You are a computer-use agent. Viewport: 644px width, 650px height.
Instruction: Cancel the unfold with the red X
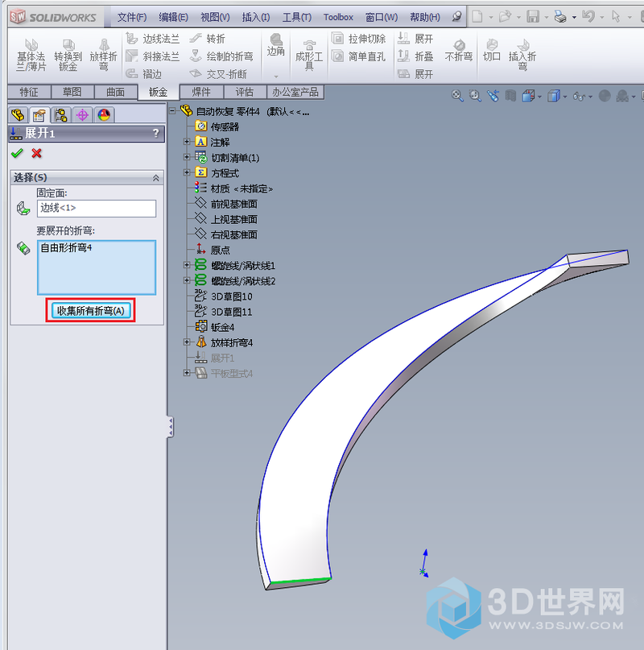tap(36, 153)
